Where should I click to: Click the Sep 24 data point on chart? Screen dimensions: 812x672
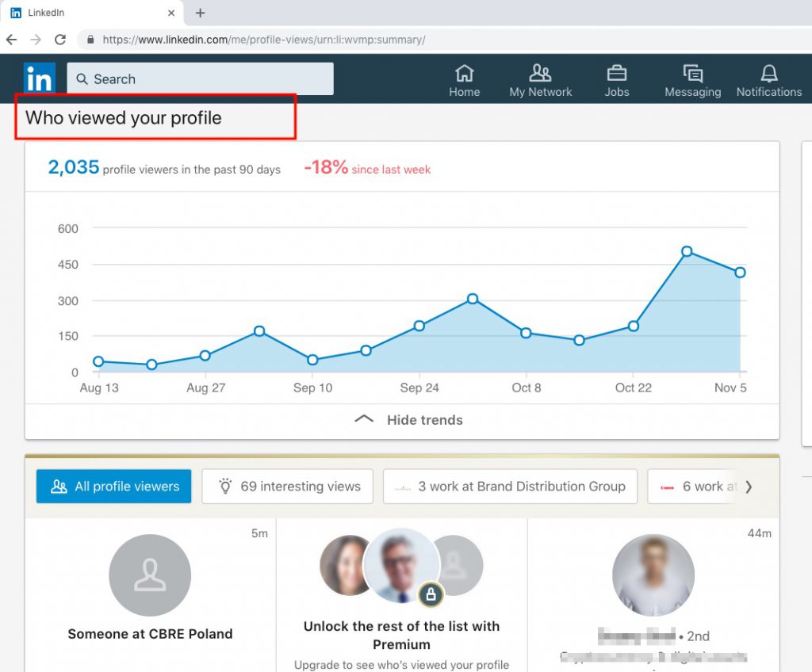pyautogui.click(x=419, y=326)
